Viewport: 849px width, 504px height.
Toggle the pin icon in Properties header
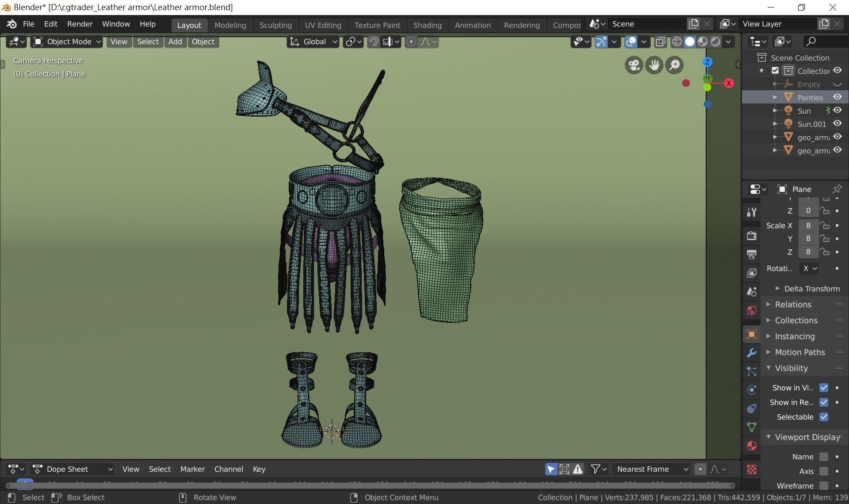click(837, 189)
